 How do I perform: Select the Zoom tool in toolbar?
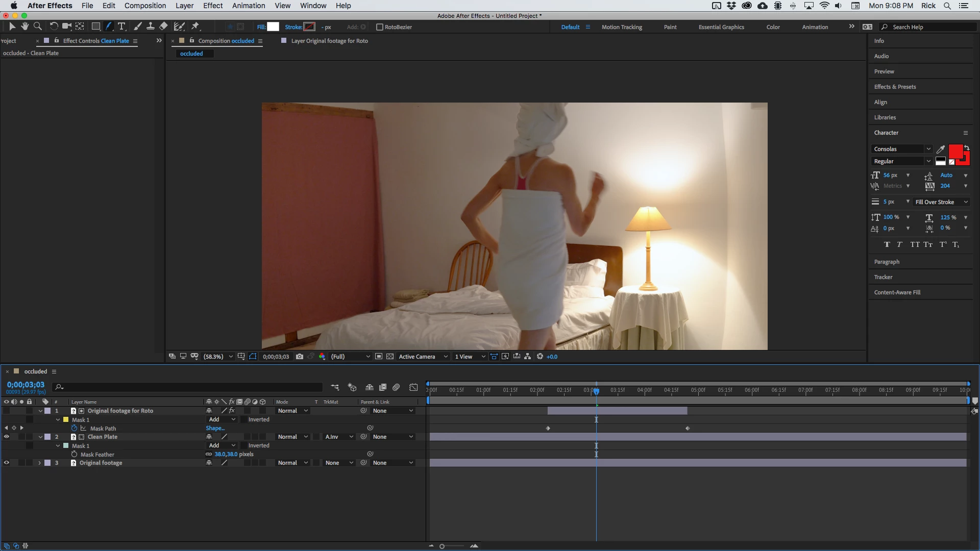[37, 27]
